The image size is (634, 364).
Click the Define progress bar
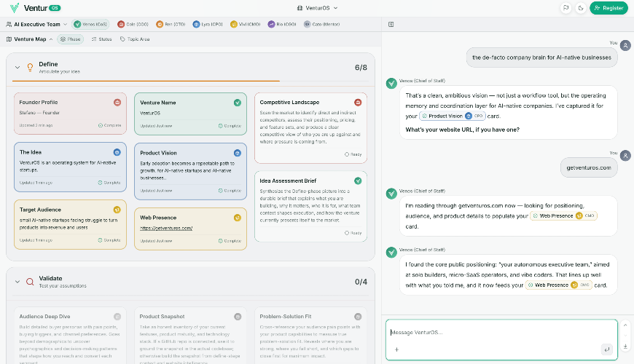190,82
